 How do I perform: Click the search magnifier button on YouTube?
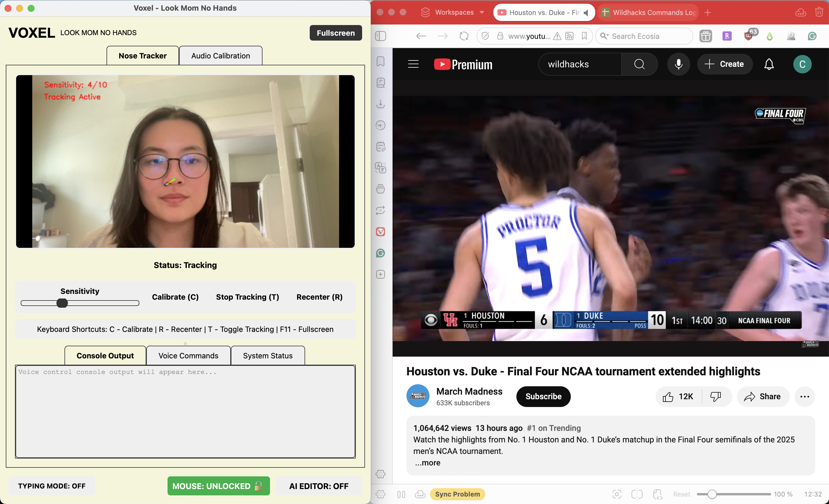[x=639, y=64]
